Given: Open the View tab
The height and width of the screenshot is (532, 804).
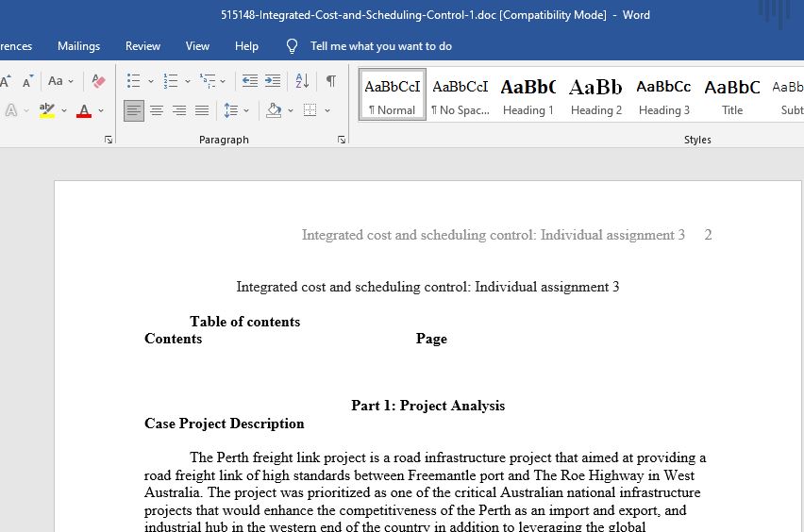Looking at the screenshot, I should pyautogui.click(x=197, y=46).
